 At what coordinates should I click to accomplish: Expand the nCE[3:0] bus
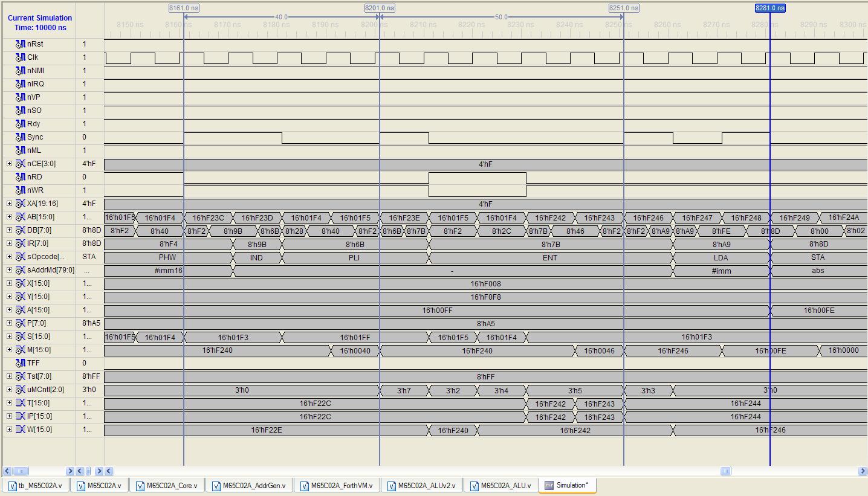tap(9, 164)
